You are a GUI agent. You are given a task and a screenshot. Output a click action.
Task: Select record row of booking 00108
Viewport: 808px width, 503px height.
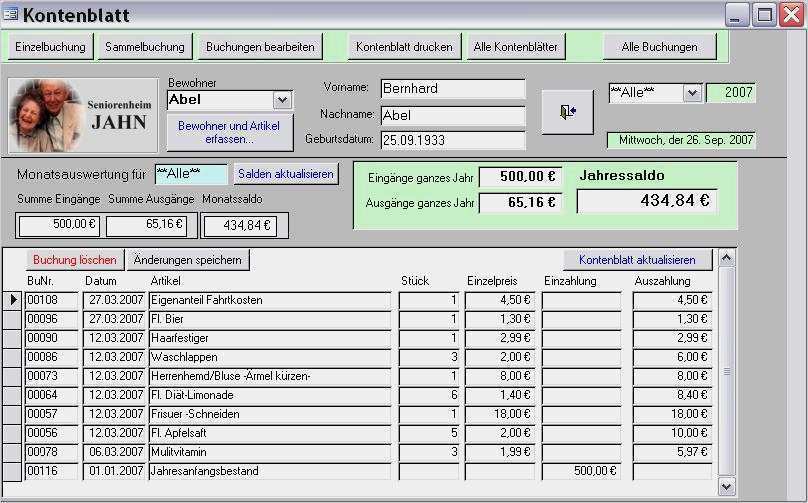tap(12, 300)
